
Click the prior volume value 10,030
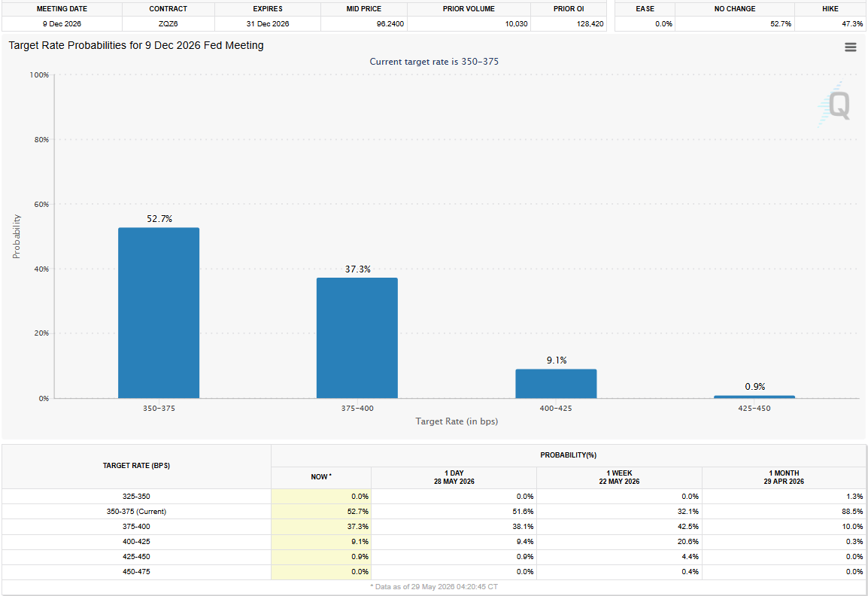click(x=517, y=24)
